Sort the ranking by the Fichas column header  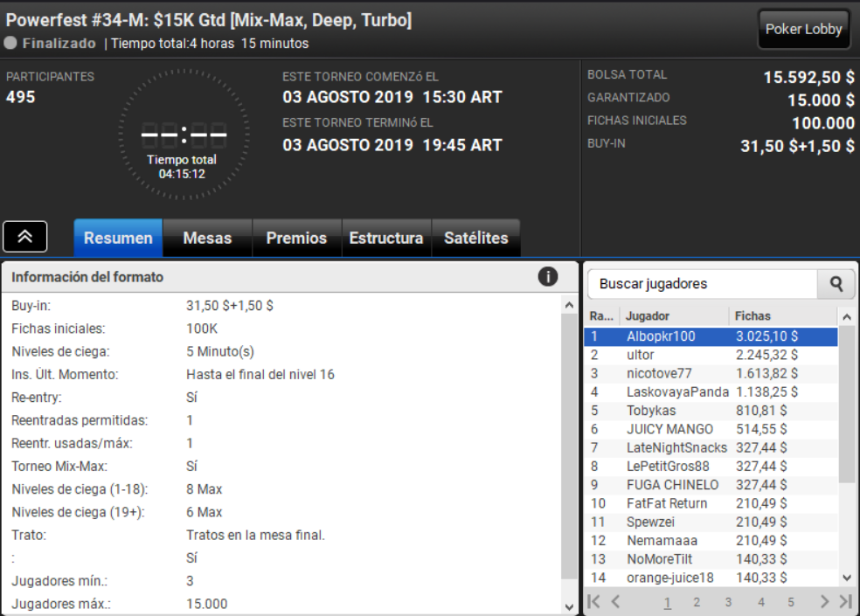tap(752, 316)
